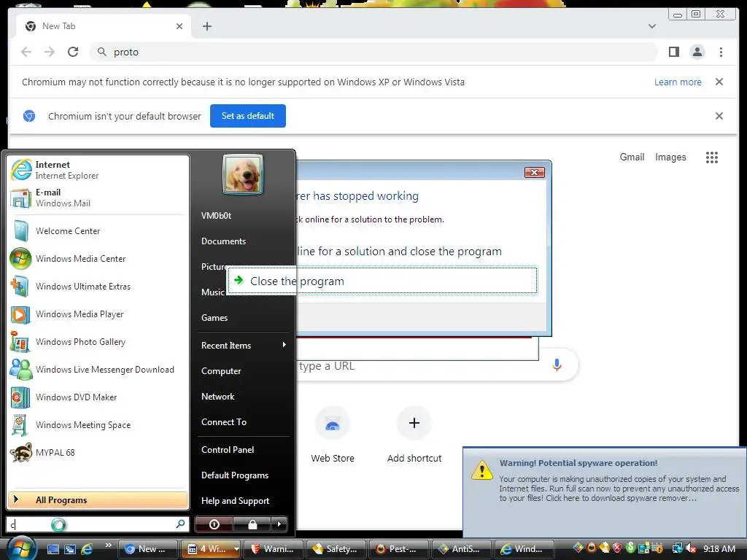Open Default Programs from Start menu
Image resolution: width=747 pixels, height=560 pixels.
point(235,475)
